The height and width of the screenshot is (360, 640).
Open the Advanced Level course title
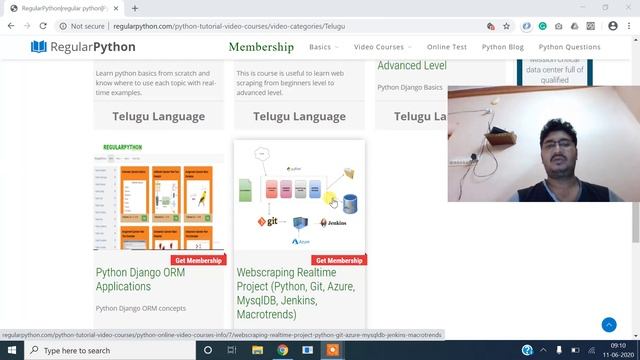tap(412, 65)
